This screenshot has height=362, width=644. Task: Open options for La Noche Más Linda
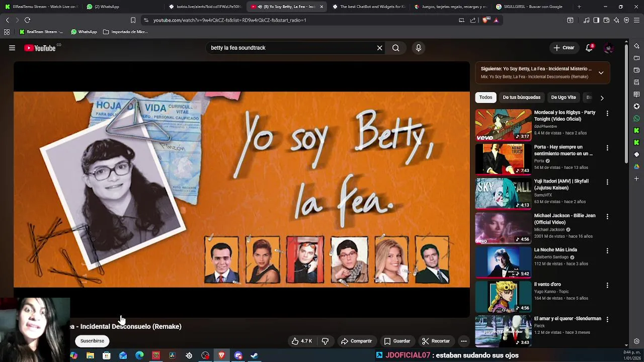[607, 250]
